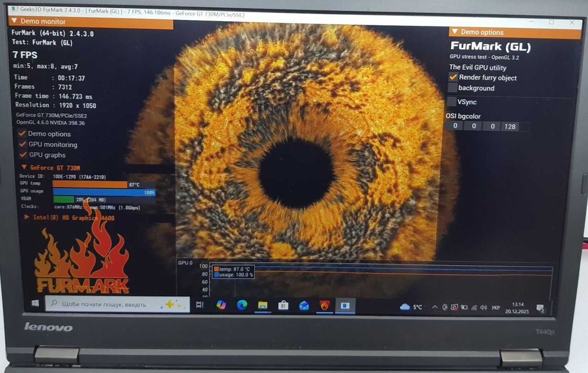
Task: Minimize the FurMark window
Action: [532, 22]
